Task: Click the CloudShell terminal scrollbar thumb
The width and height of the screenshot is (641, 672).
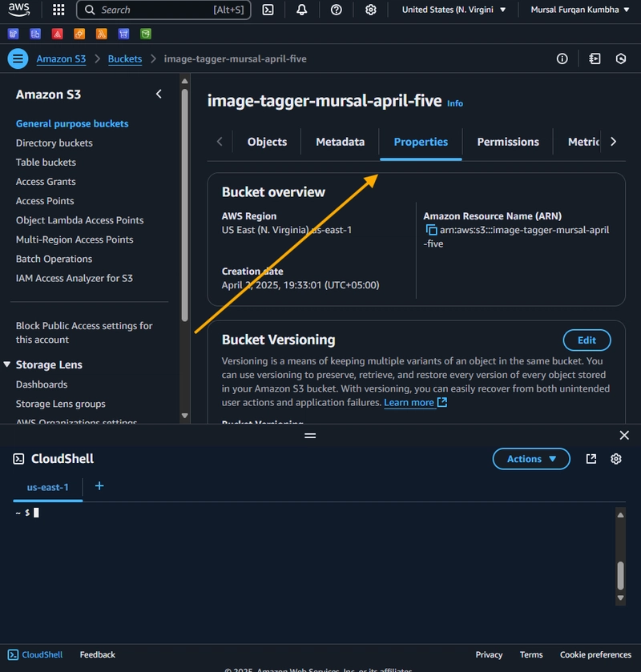Action: tap(620, 575)
